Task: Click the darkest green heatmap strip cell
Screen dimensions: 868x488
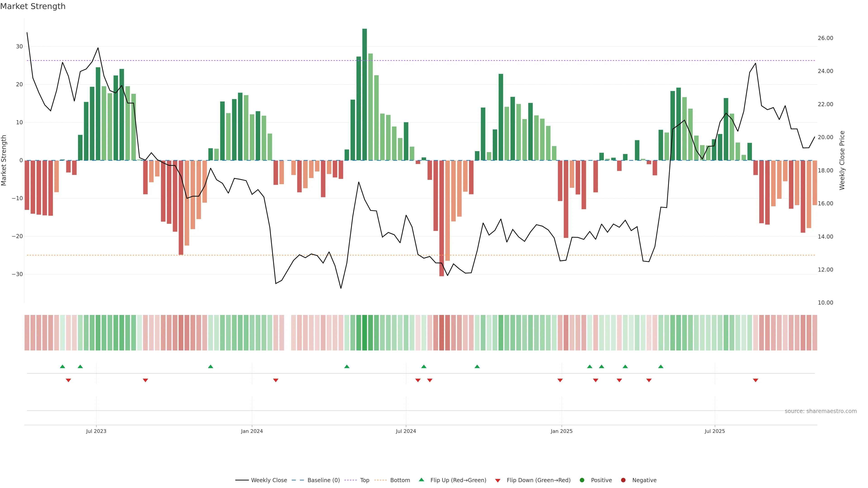Action: click(365, 332)
